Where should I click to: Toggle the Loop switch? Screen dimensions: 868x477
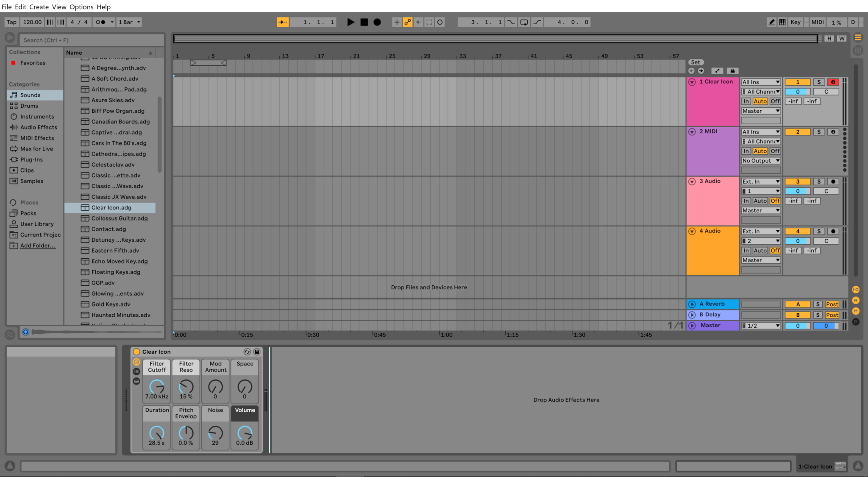point(524,22)
